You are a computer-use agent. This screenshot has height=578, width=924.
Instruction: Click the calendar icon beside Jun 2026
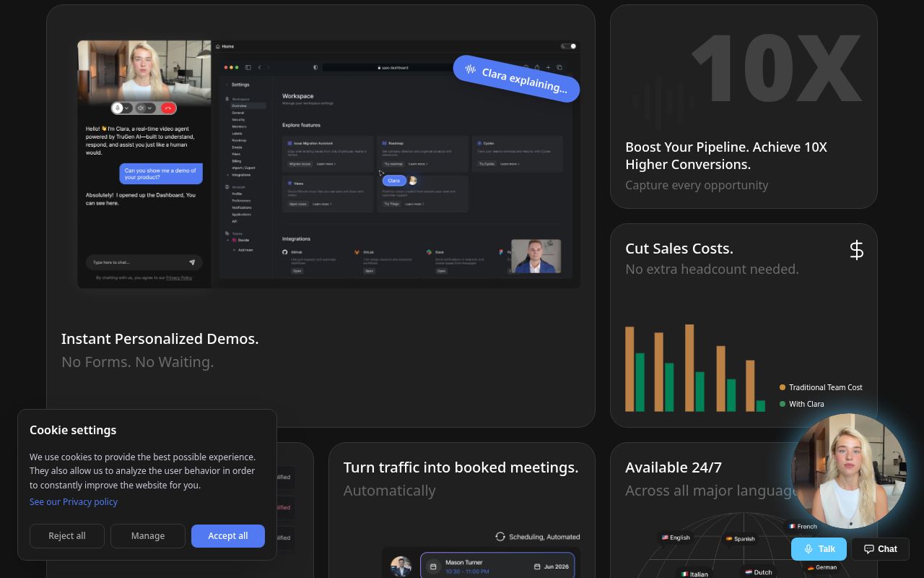[x=537, y=566]
